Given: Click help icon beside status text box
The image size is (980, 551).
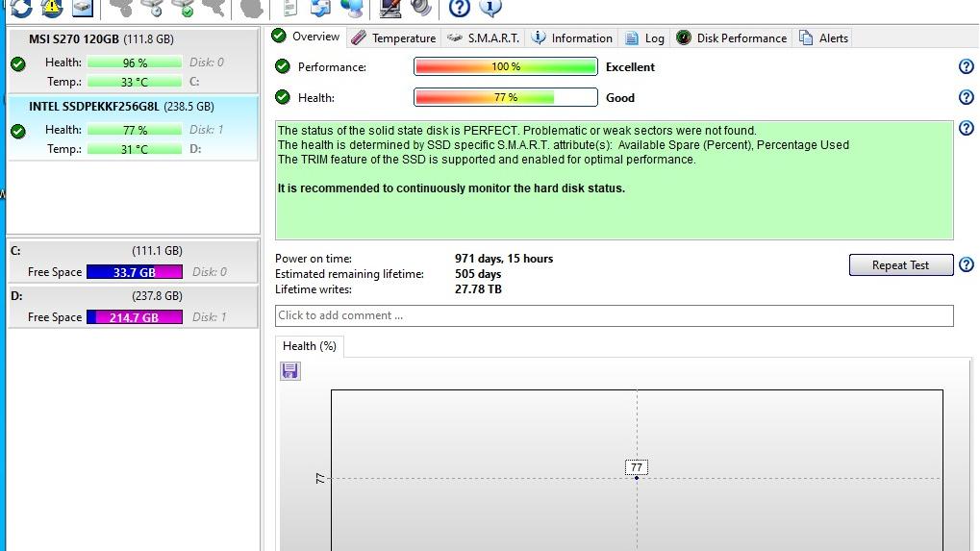Looking at the screenshot, I should (967, 128).
